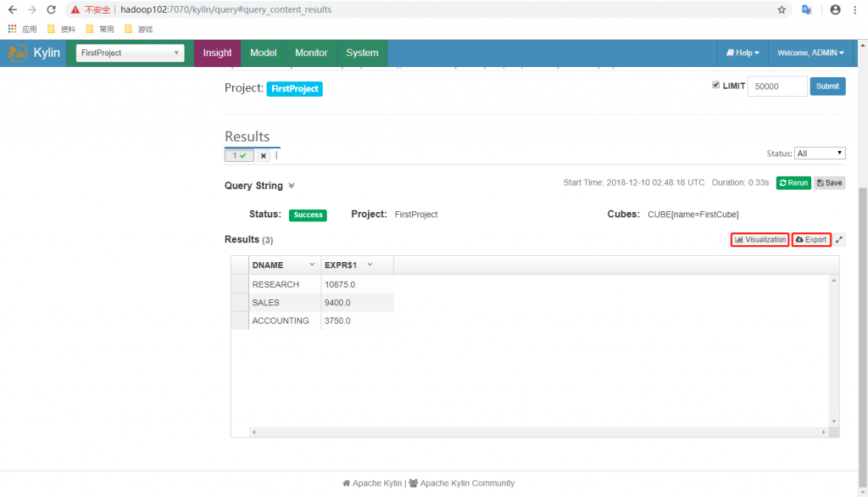Viewport: 868px width, 497px height.
Task: Open the 常用 bookmark folder
Action: [x=100, y=29]
